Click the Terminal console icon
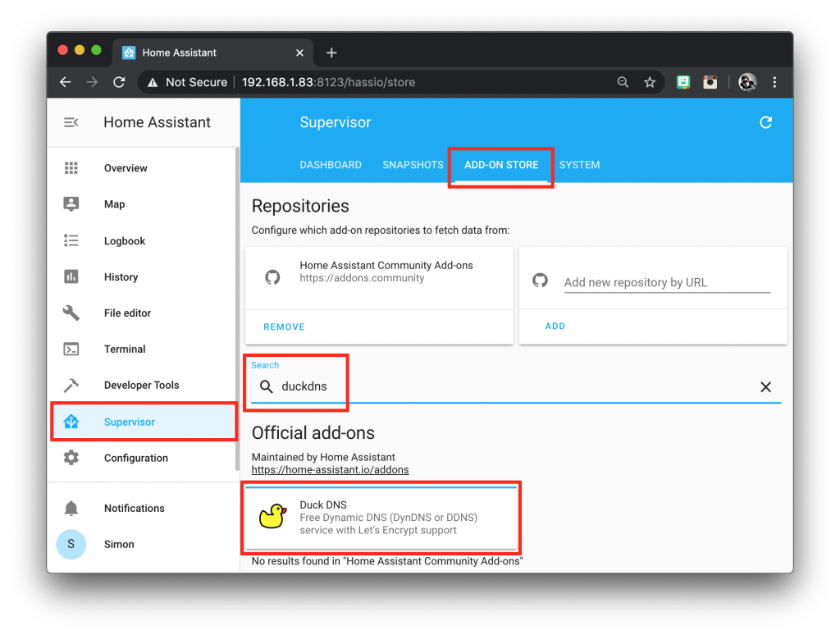This screenshot has height=635, width=840. point(71,349)
